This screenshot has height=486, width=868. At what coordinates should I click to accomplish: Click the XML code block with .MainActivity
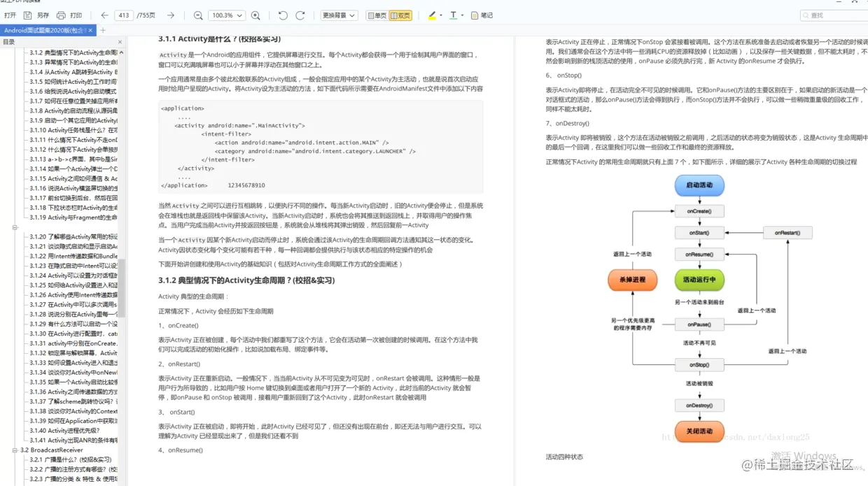tap(321, 147)
